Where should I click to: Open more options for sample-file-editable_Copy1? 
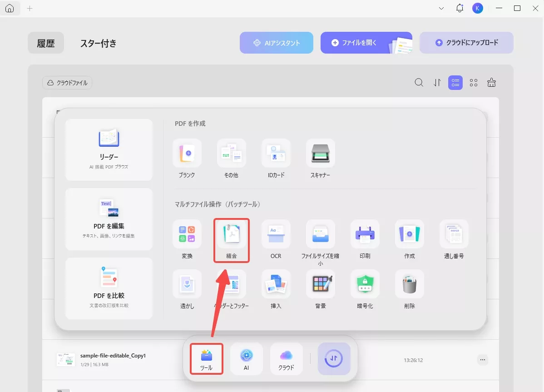[483, 360]
